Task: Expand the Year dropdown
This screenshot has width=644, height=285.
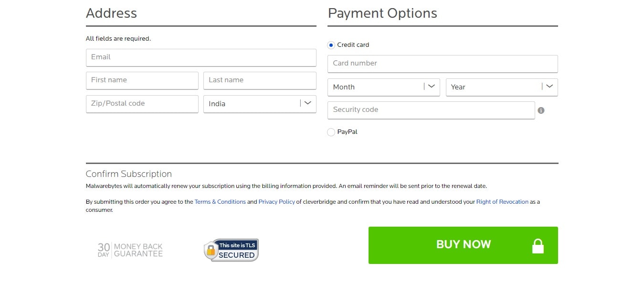Action: coord(502,87)
